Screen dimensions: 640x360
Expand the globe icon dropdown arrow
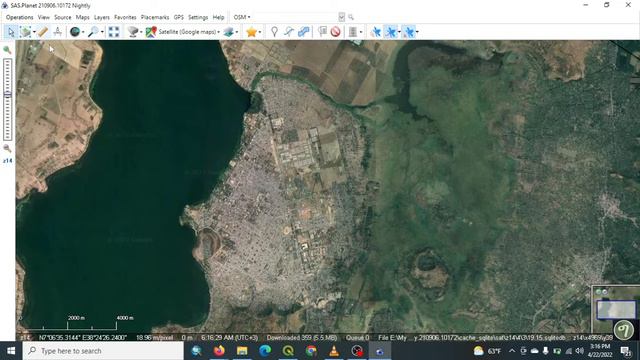83,32
